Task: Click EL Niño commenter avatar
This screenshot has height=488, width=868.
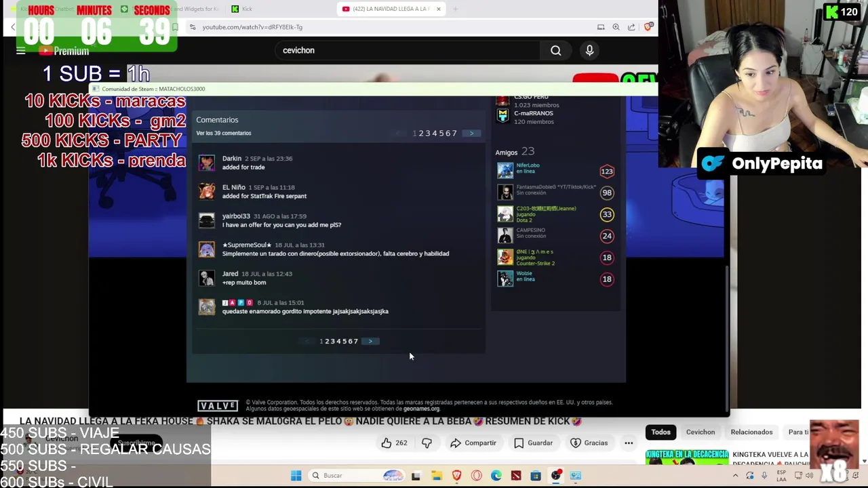Action: point(207,191)
